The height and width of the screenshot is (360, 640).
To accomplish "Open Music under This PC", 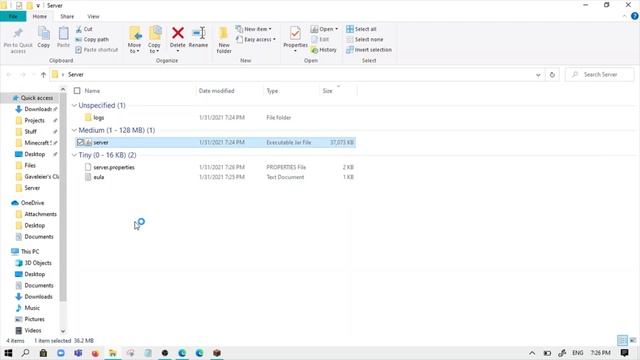I will point(32,308).
